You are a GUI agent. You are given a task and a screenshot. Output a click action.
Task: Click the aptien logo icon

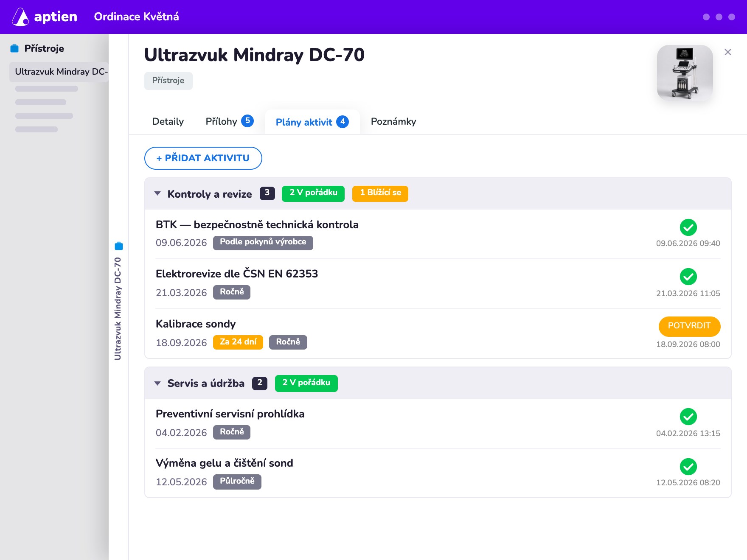(20, 17)
